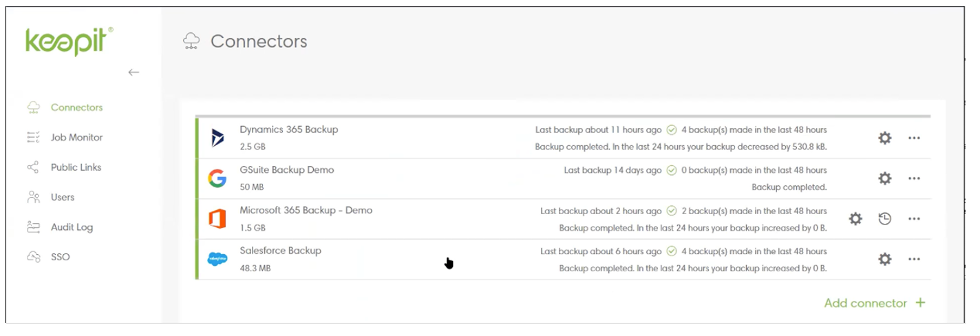Open settings gear for Dynamics 365 Backup
This screenshot has height=336, width=980.
point(885,138)
